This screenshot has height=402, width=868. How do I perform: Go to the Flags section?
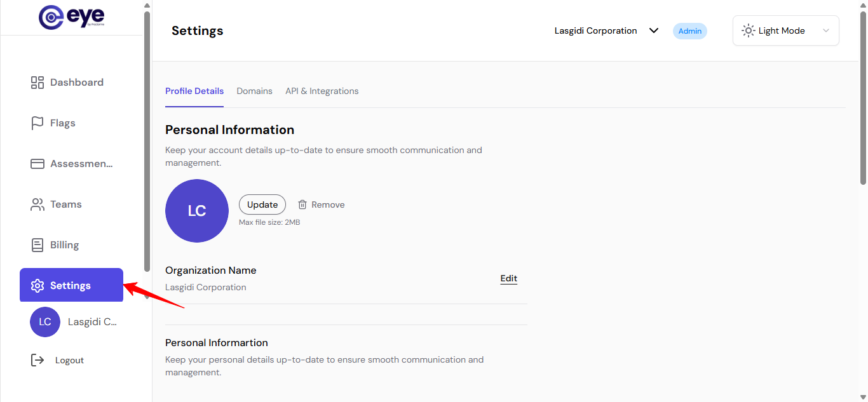[71, 123]
